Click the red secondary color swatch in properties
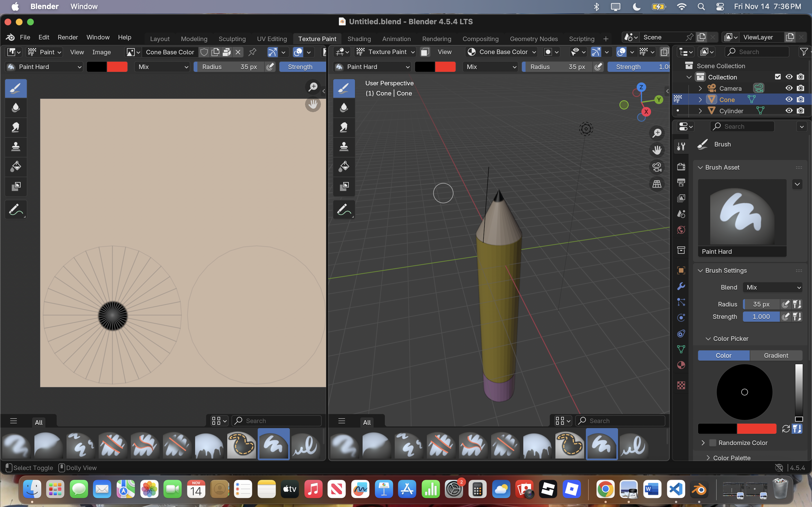 pos(756,428)
